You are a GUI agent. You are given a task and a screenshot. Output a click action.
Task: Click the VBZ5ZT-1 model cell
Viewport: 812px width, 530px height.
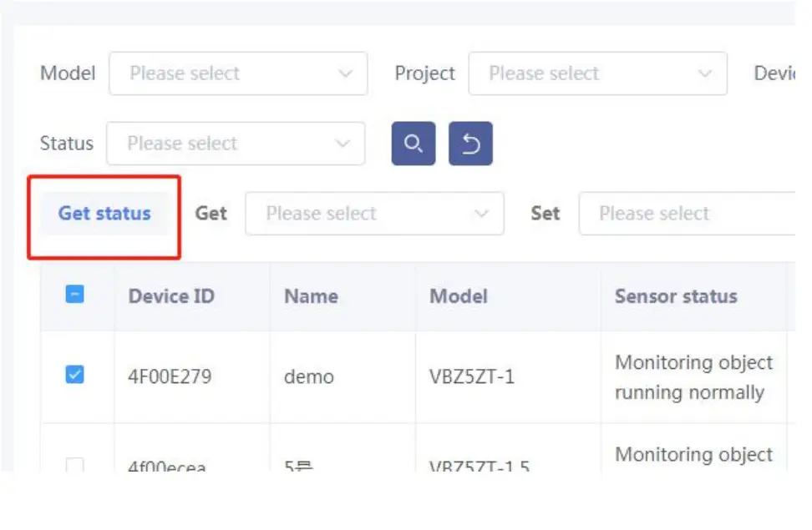pyautogui.click(x=471, y=376)
